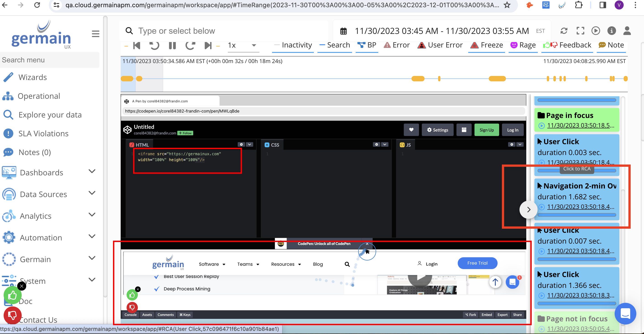This screenshot has height=334, width=644.
Task: Click the Page in focus timestamp link
Action: (580, 125)
